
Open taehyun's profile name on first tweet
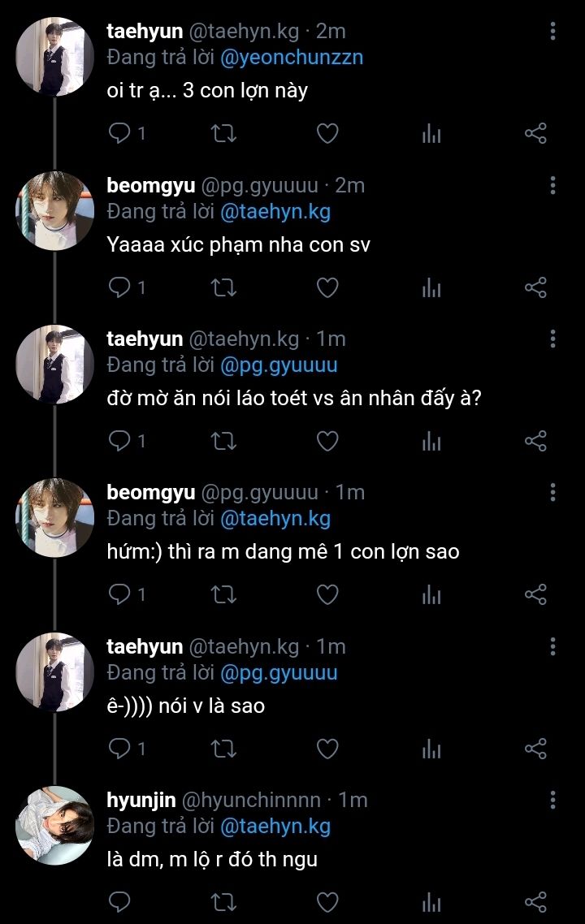(x=145, y=32)
